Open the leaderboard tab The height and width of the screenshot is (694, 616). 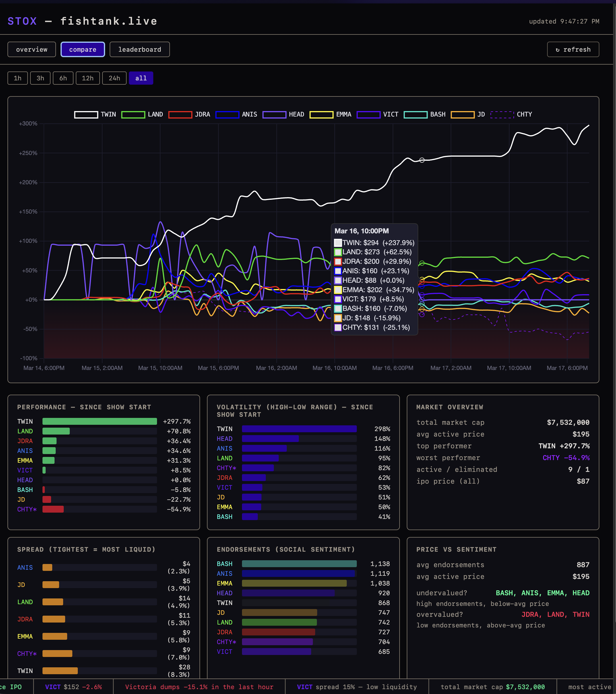click(x=140, y=50)
